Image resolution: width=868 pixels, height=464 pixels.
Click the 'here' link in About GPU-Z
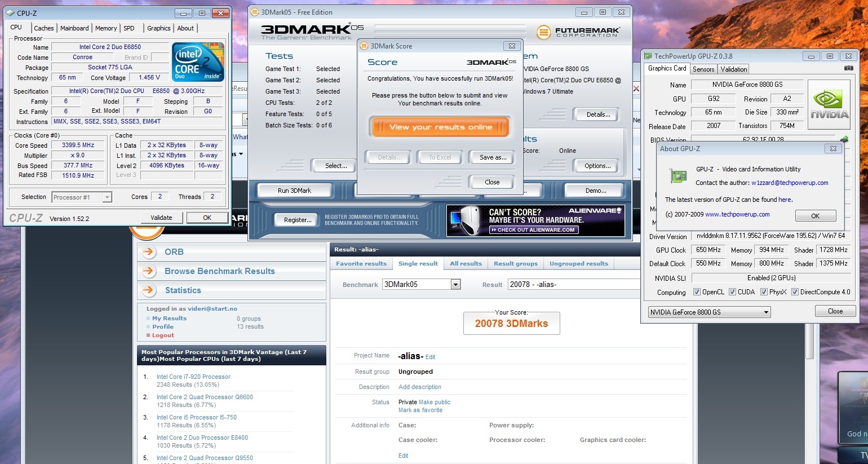click(785, 200)
